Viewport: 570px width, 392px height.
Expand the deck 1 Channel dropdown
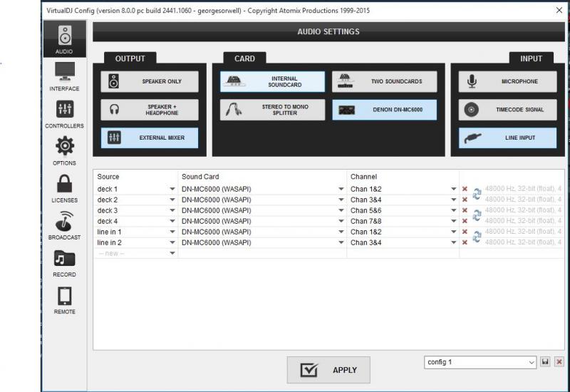(403, 189)
